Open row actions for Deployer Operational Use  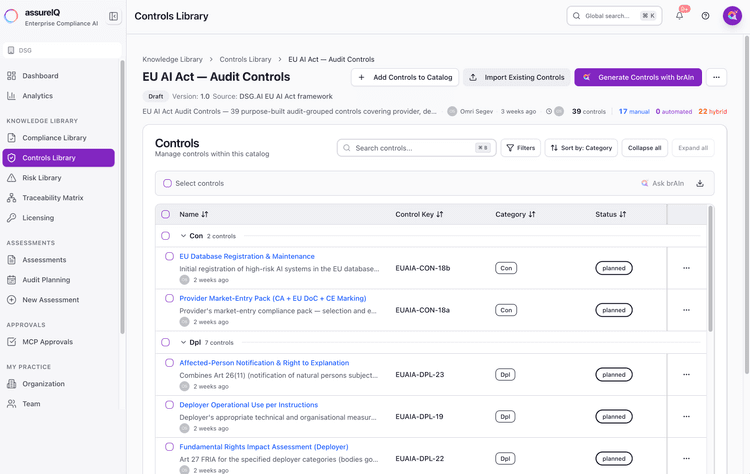click(686, 417)
